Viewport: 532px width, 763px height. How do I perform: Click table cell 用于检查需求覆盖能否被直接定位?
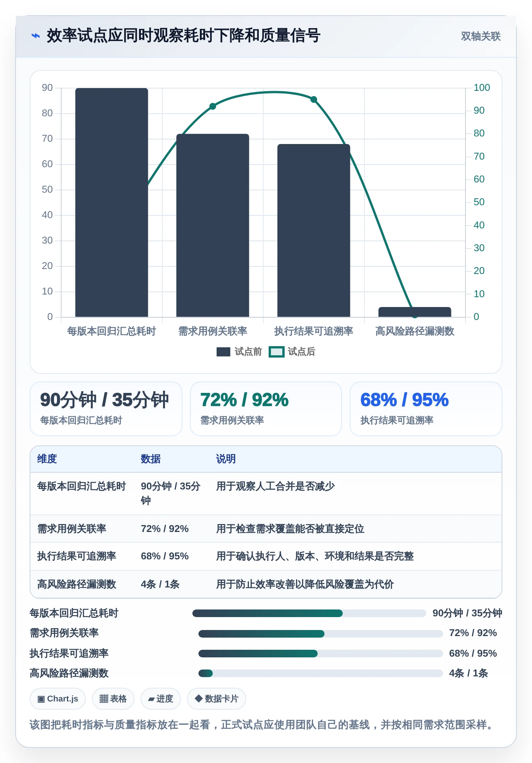pyautogui.click(x=290, y=529)
